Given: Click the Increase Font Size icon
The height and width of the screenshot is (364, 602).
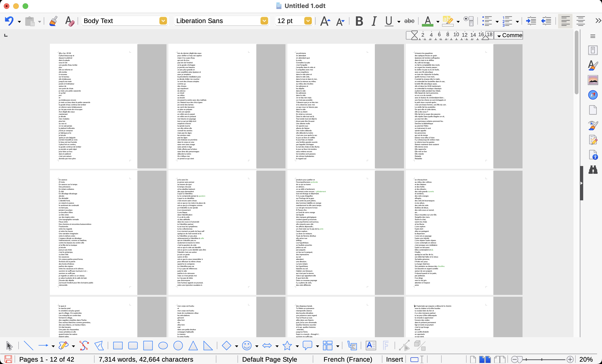Looking at the screenshot, I should pyautogui.click(x=325, y=21).
